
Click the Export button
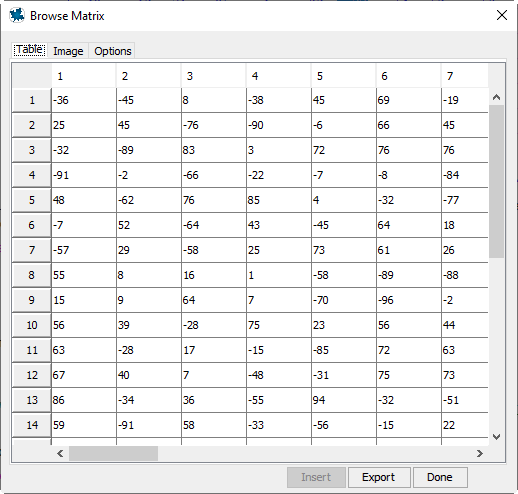pyautogui.click(x=379, y=477)
